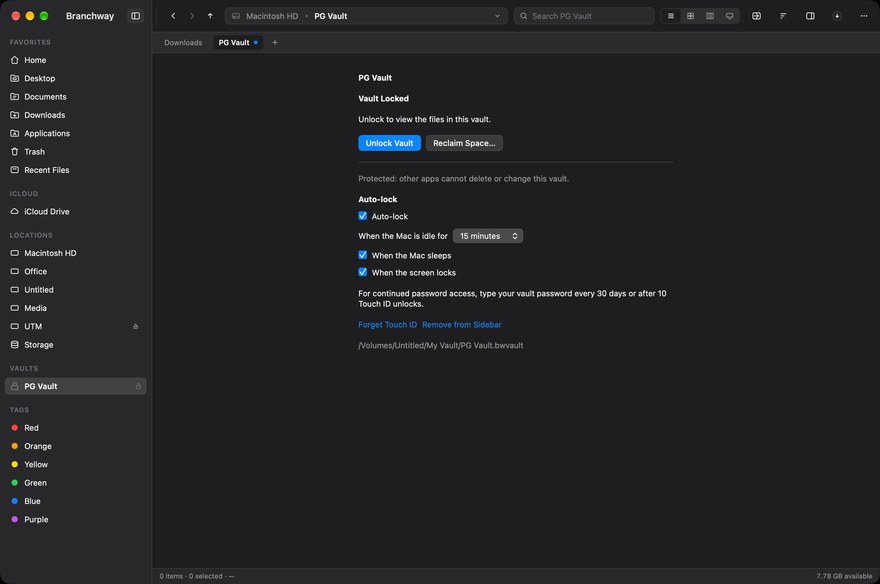Screen dimensions: 880x584
Task: Switch to icon grid view
Action: 690,16
